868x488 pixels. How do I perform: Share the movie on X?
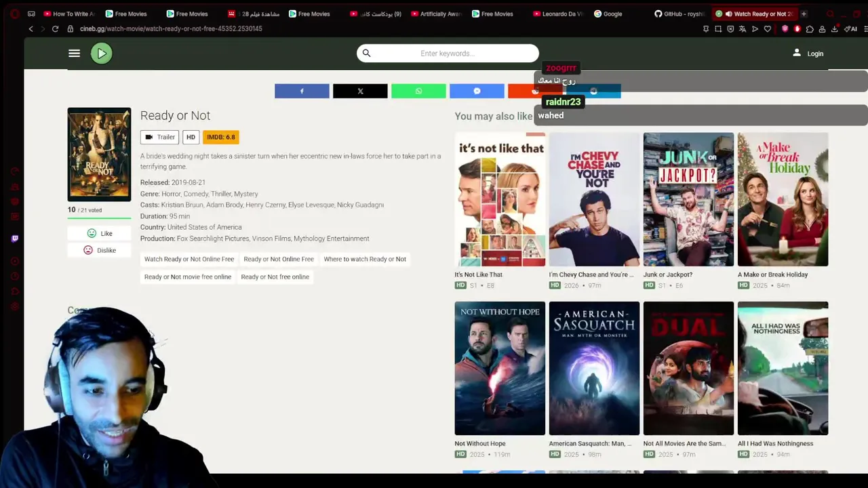pos(360,91)
